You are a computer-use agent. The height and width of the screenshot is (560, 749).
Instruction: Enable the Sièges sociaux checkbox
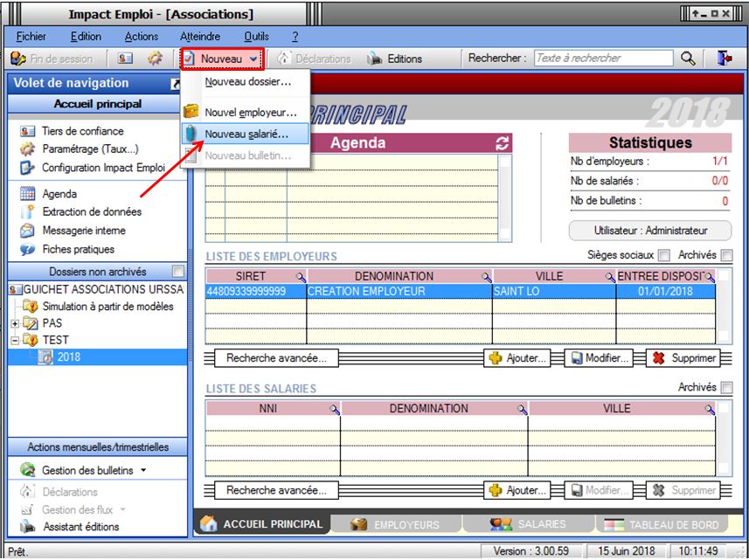663,255
